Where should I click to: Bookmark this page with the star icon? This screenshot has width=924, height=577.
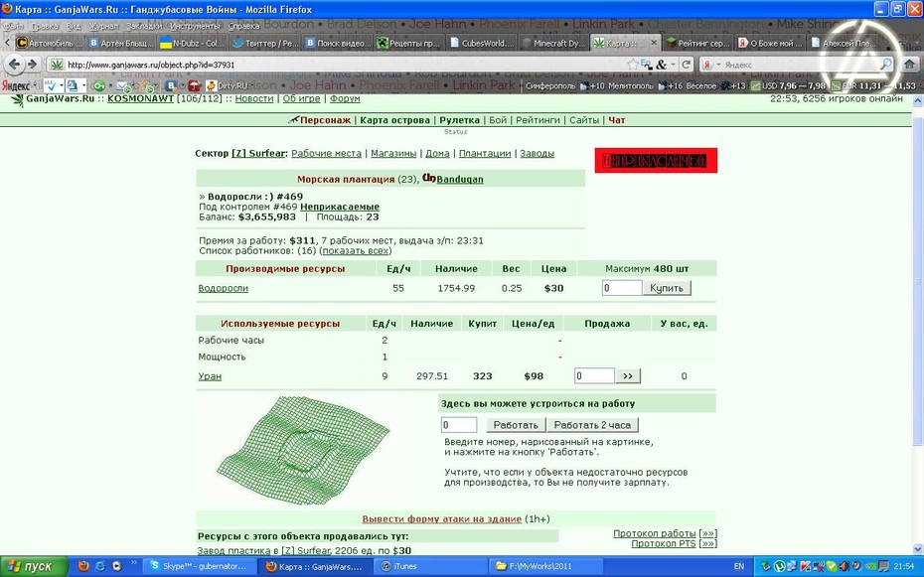(633, 65)
